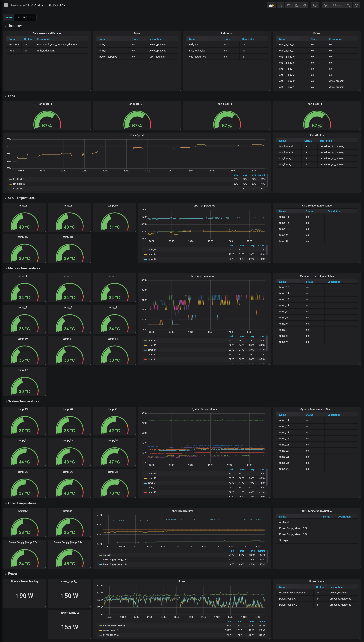
Task: Click fan_block_4 row in Fans Status table
Action: tap(317, 147)
